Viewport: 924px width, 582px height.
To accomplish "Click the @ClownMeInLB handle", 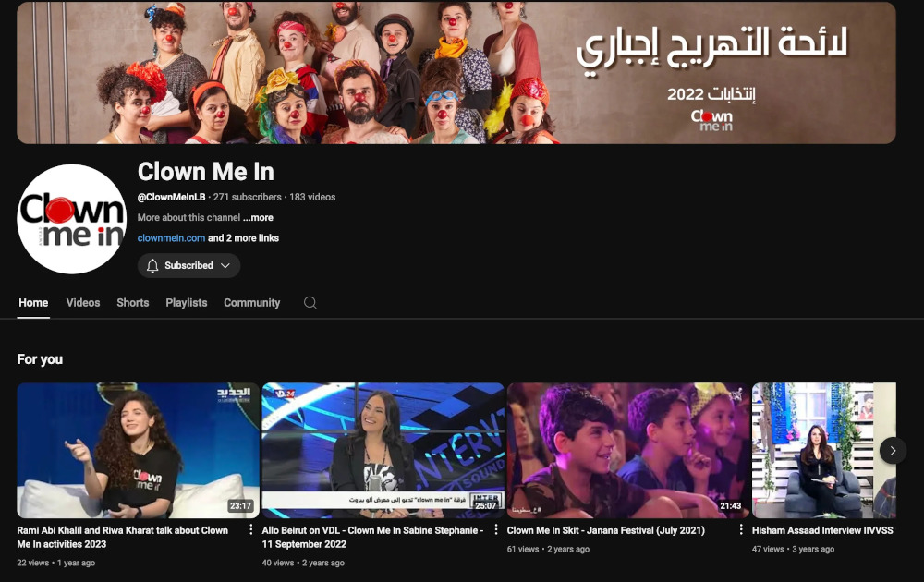I will 172,198.
